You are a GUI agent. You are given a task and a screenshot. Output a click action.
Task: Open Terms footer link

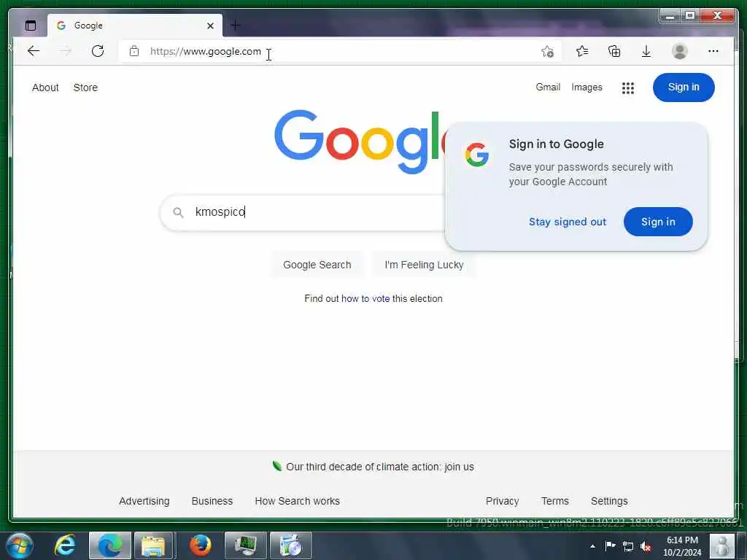554,501
